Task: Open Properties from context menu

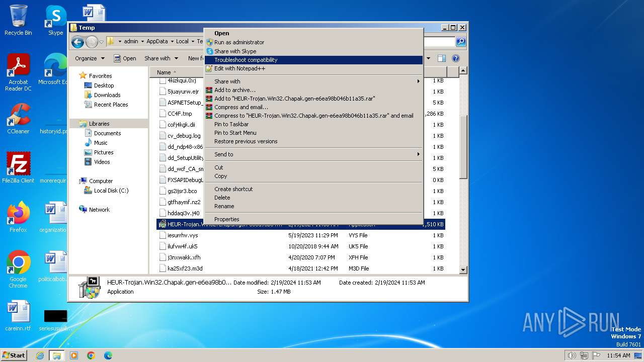Action: [313, 219]
